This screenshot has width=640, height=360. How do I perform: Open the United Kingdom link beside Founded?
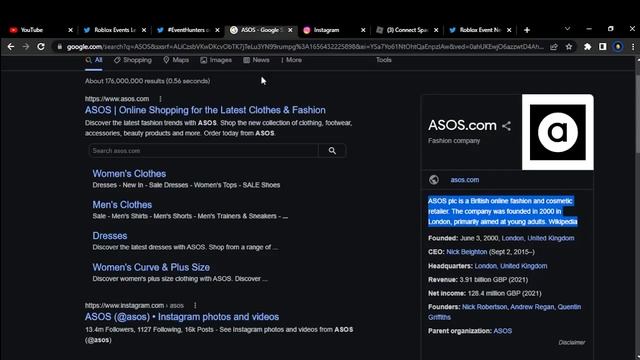coord(551,238)
